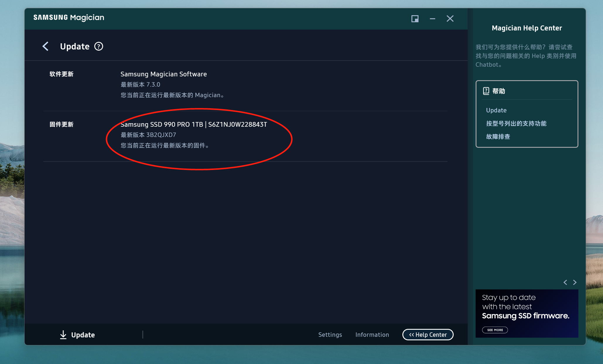
Task: Go back using the left arrow
Action: pos(46,46)
